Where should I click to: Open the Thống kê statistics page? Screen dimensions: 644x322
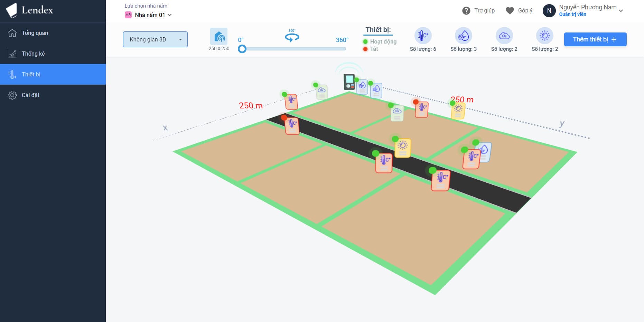click(x=53, y=54)
